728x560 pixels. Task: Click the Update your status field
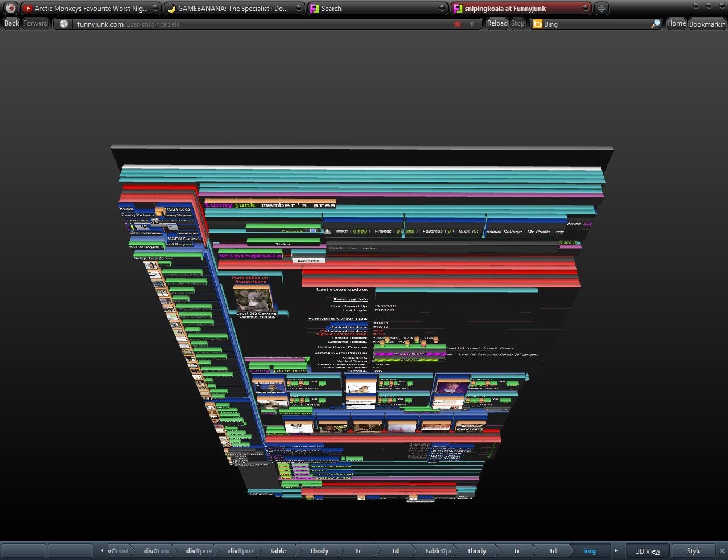(442, 248)
